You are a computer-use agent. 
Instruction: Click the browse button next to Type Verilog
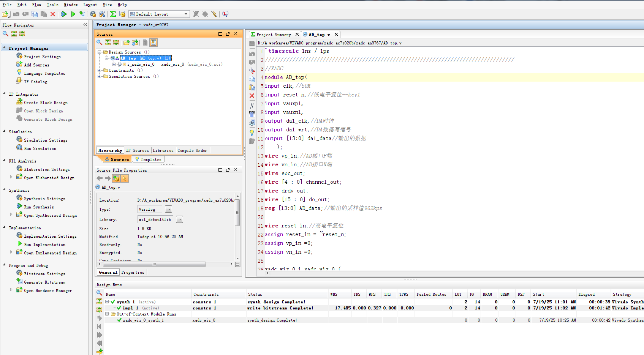[169, 209]
